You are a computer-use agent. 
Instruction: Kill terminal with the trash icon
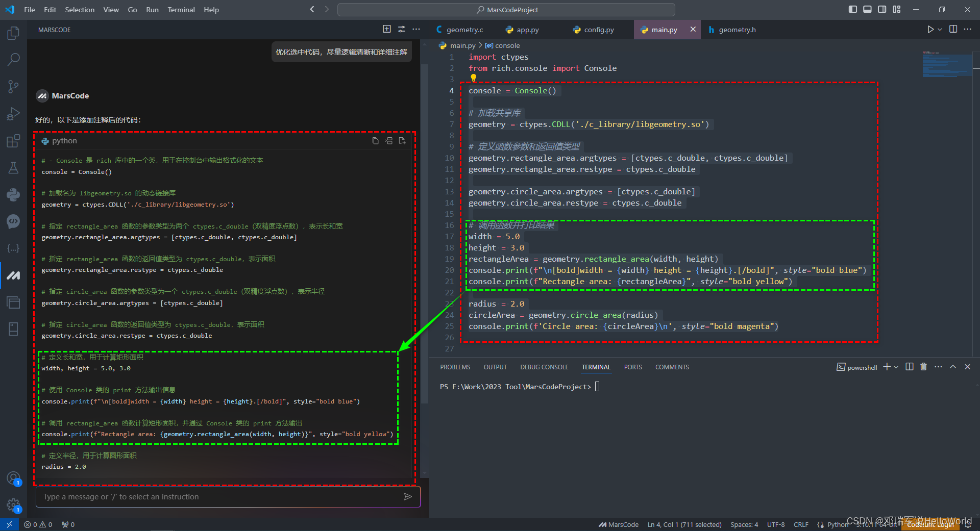(923, 367)
